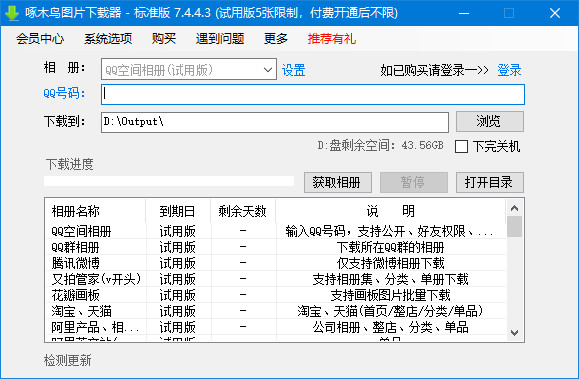Click the description 公司相册、整店、分类、单品

pos(390,327)
